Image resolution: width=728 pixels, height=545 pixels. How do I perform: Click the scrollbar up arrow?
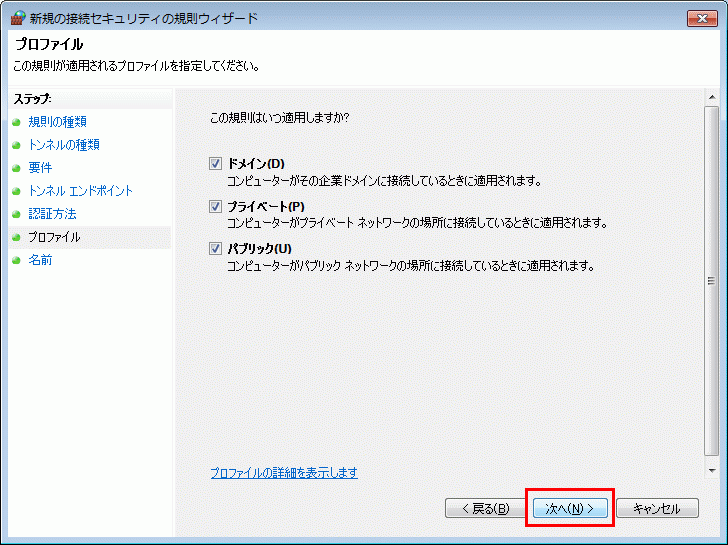tap(711, 97)
